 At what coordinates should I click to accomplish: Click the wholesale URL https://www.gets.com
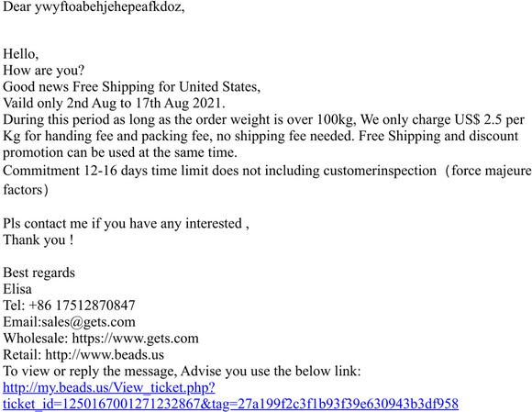point(136,339)
